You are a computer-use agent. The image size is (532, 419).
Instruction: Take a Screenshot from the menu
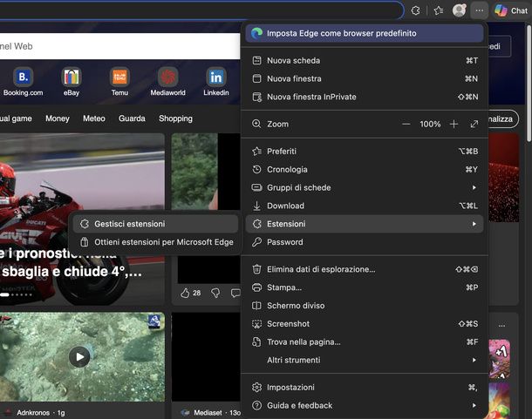coord(365,324)
